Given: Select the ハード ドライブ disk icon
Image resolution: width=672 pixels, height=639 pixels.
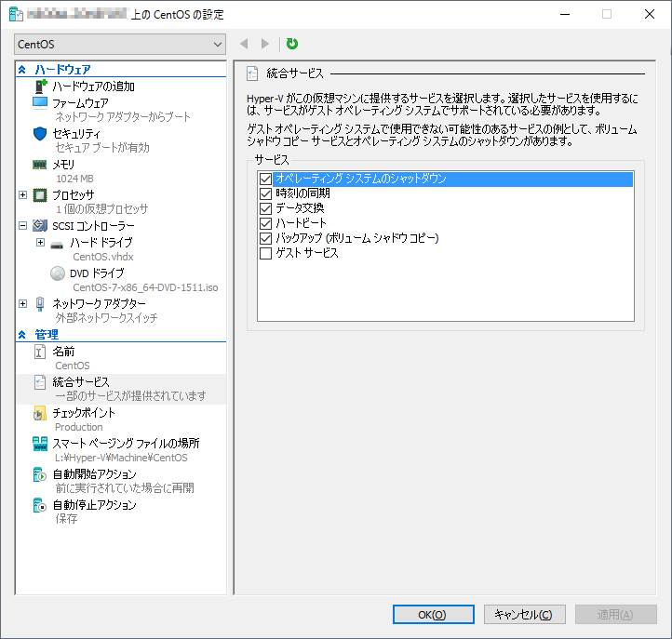Looking at the screenshot, I should click(x=57, y=246).
